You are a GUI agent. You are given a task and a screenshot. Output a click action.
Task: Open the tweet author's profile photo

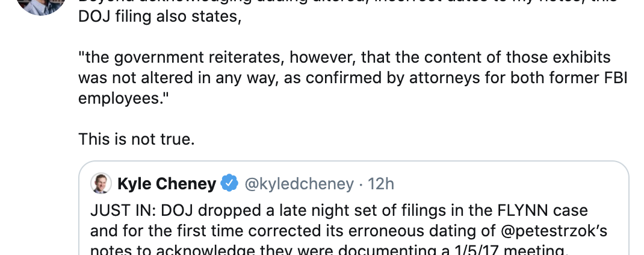coord(41,5)
